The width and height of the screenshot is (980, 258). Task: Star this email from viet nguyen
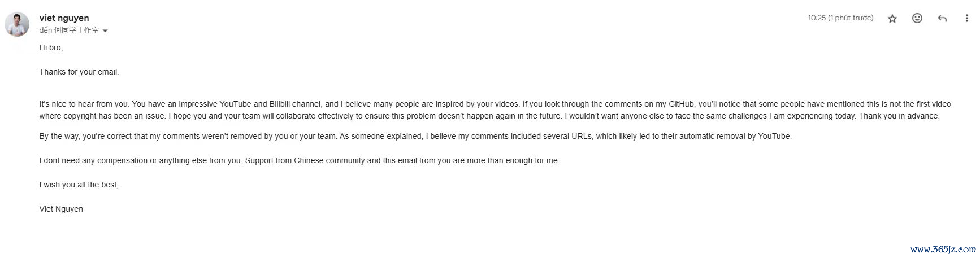pos(892,19)
